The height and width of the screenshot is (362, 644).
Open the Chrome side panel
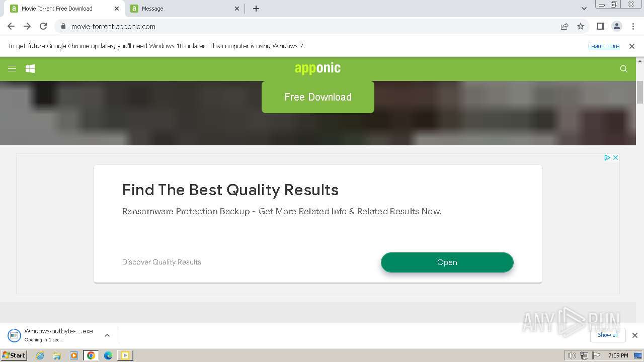[600, 26]
